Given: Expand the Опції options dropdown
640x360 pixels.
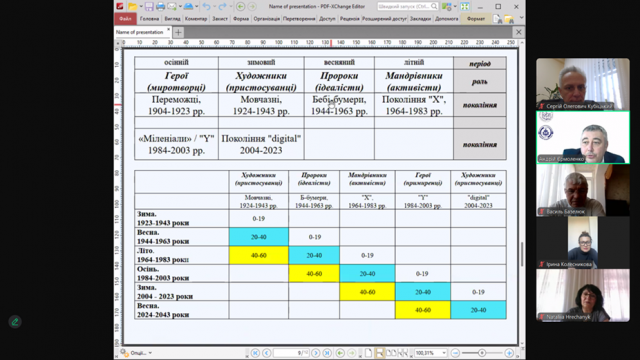Looking at the screenshot, I should pyautogui.click(x=150, y=353).
